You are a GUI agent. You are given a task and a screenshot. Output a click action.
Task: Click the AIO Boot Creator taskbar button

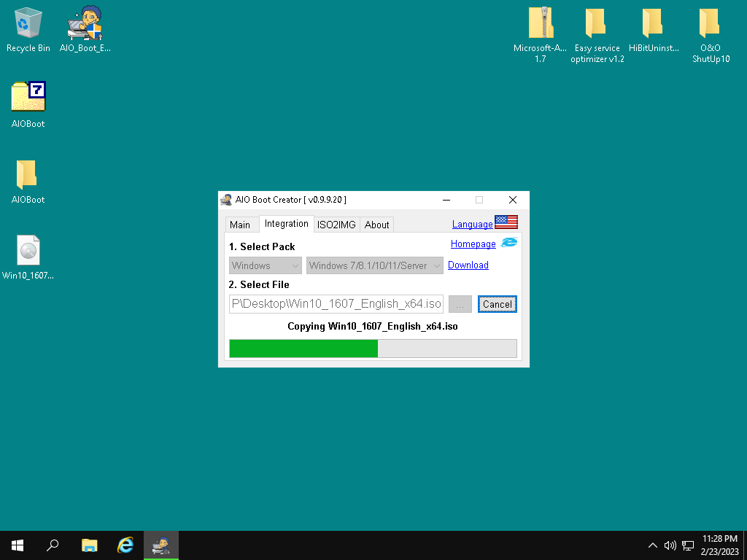tap(160, 545)
